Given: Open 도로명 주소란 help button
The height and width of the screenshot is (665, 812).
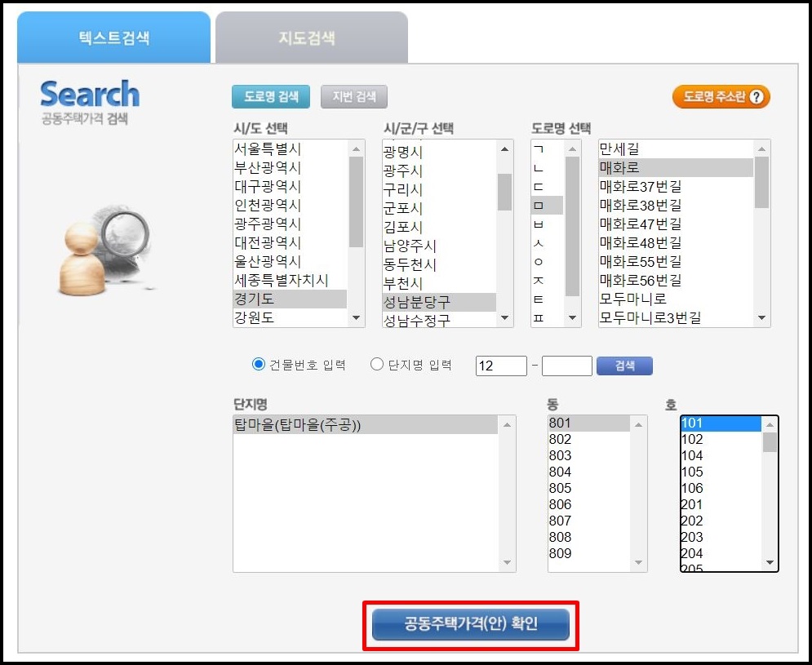Looking at the screenshot, I should click(x=721, y=97).
